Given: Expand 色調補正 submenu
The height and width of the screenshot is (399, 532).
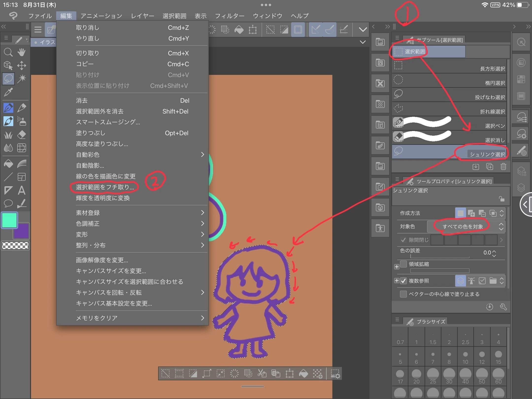Looking at the screenshot, I should coord(140,223).
